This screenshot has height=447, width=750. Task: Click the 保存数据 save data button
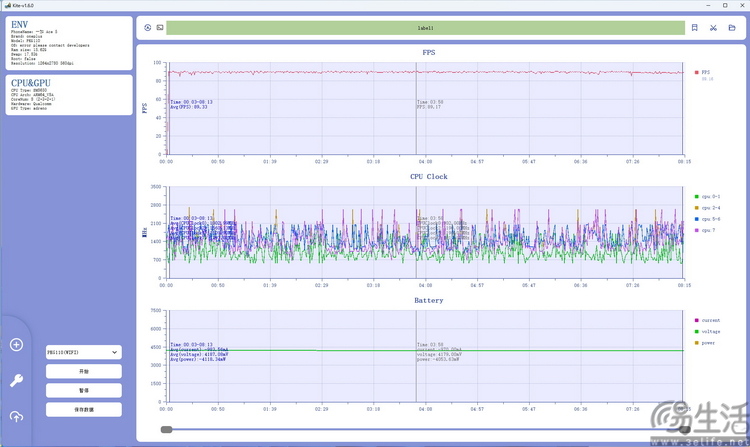(84, 409)
